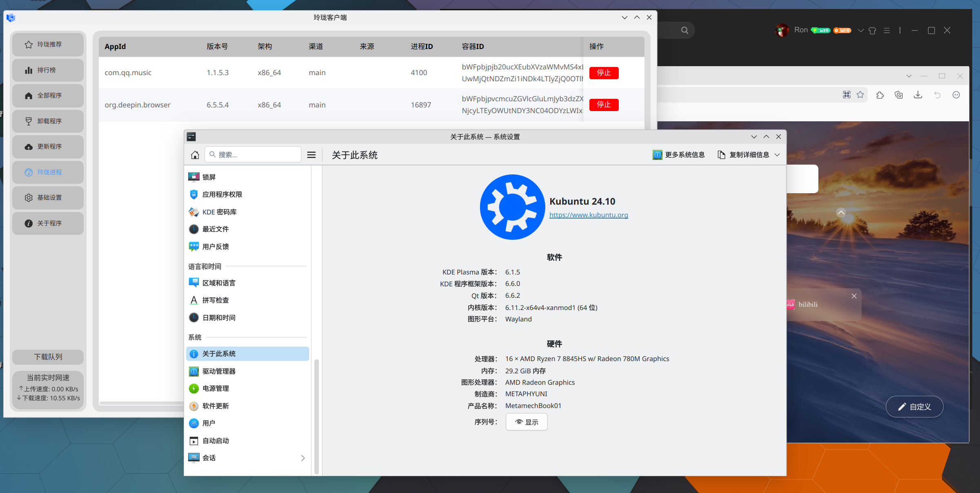This screenshot has width=980, height=493.
Task: Open browser downloads icon
Action: [918, 95]
